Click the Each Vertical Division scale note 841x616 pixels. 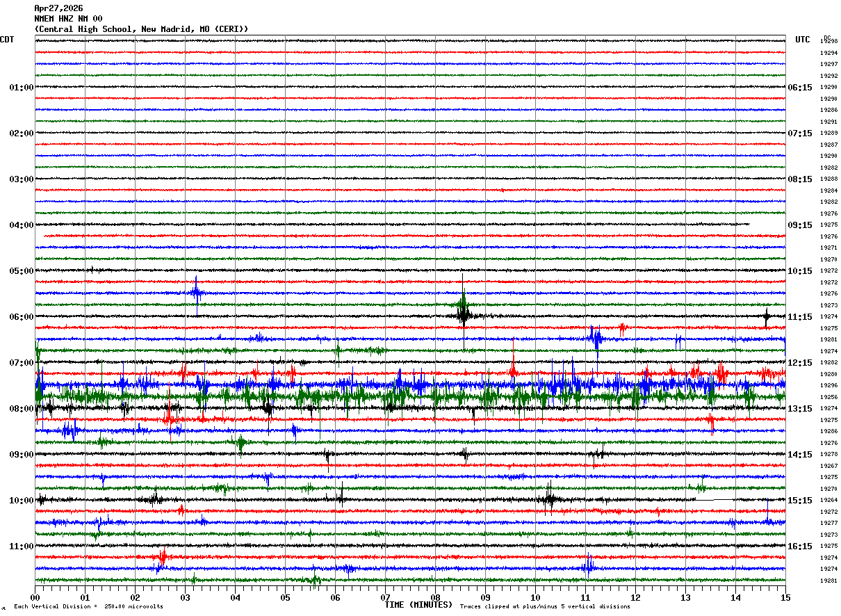click(x=88, y=606)
